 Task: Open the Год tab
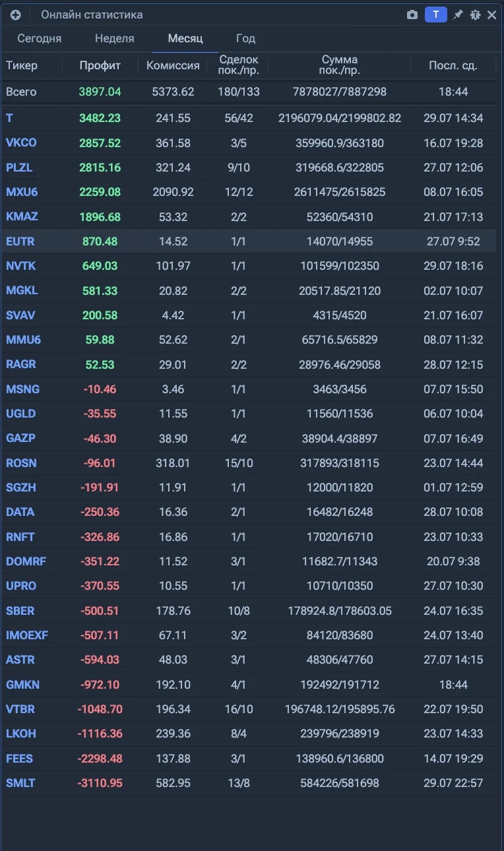(x=245, y=39)
